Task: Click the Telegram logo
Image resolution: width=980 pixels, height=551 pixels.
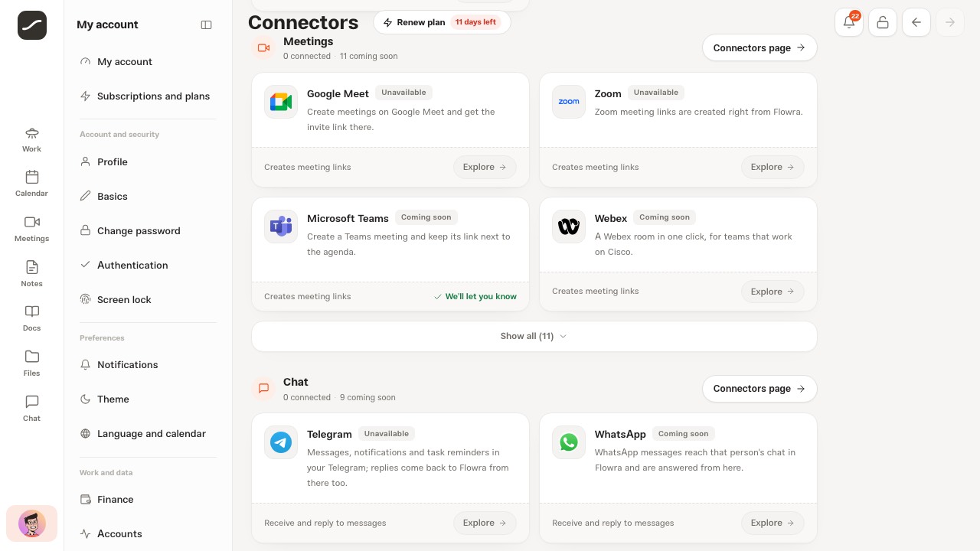Action: [281, 442]
